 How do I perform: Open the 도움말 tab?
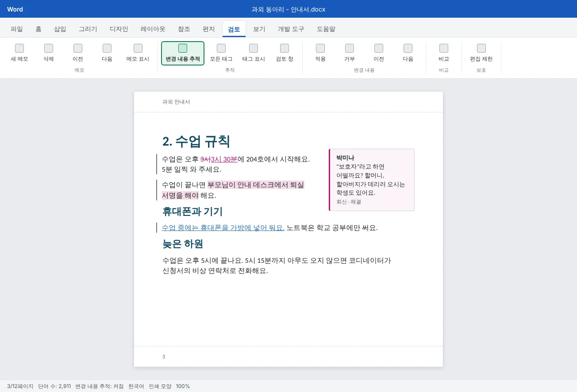[x=326, y=29]
